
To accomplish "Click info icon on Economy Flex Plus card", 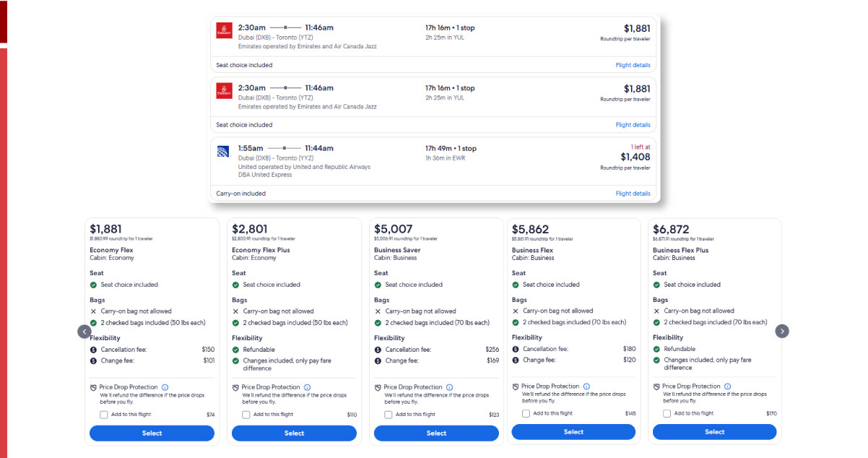I will tap(307, 387).
